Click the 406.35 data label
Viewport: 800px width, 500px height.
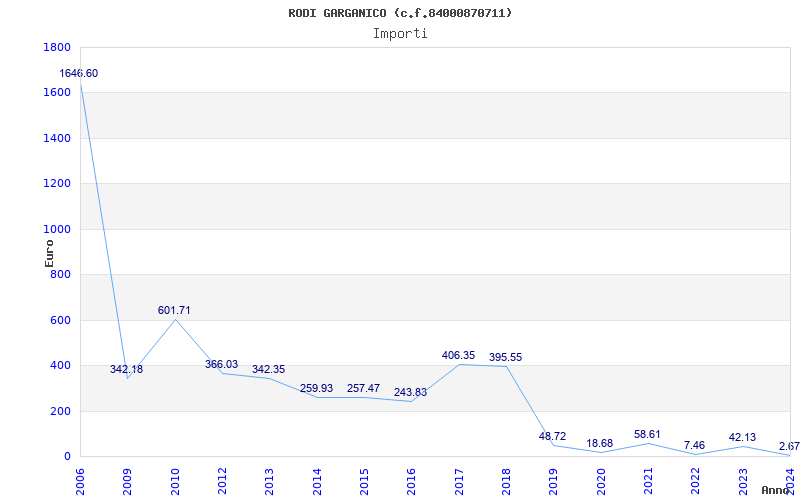(x=458, y=355)
